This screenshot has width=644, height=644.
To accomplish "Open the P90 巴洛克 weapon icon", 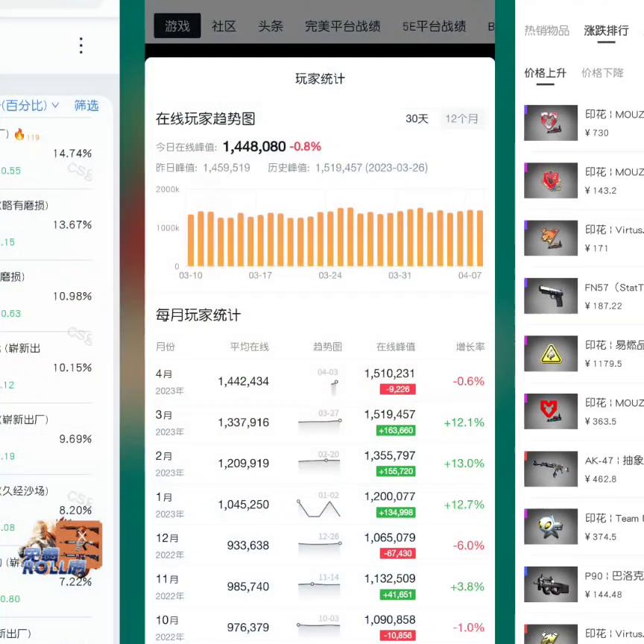I will 551,584.
